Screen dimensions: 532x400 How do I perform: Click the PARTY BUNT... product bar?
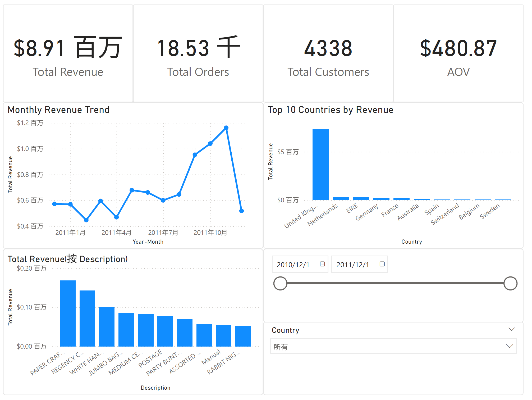pos(185,333)
